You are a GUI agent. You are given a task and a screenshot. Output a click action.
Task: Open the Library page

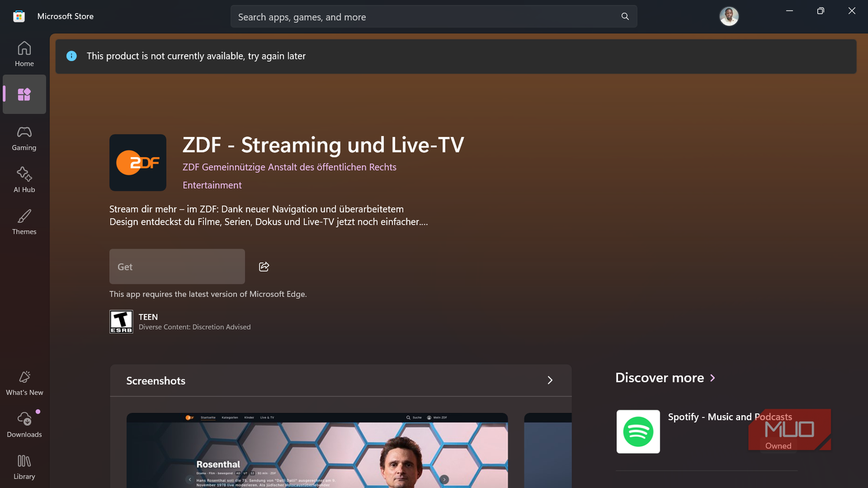(x=24, y=468)
